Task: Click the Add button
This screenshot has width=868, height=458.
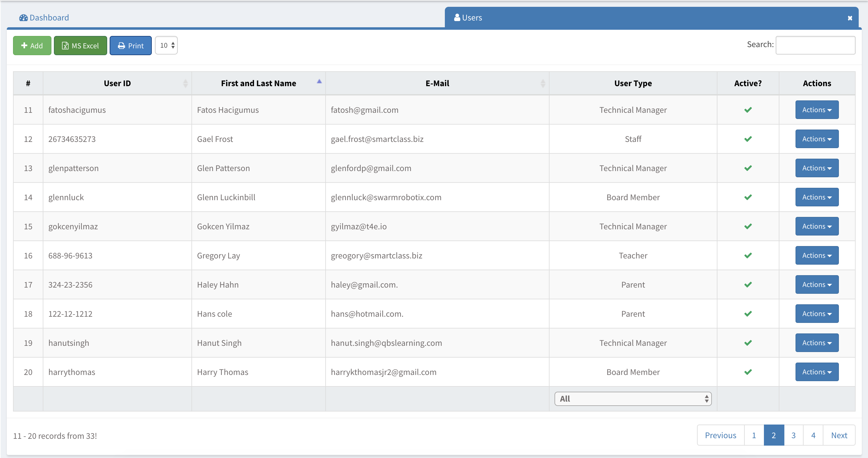Action: (32, 46)
